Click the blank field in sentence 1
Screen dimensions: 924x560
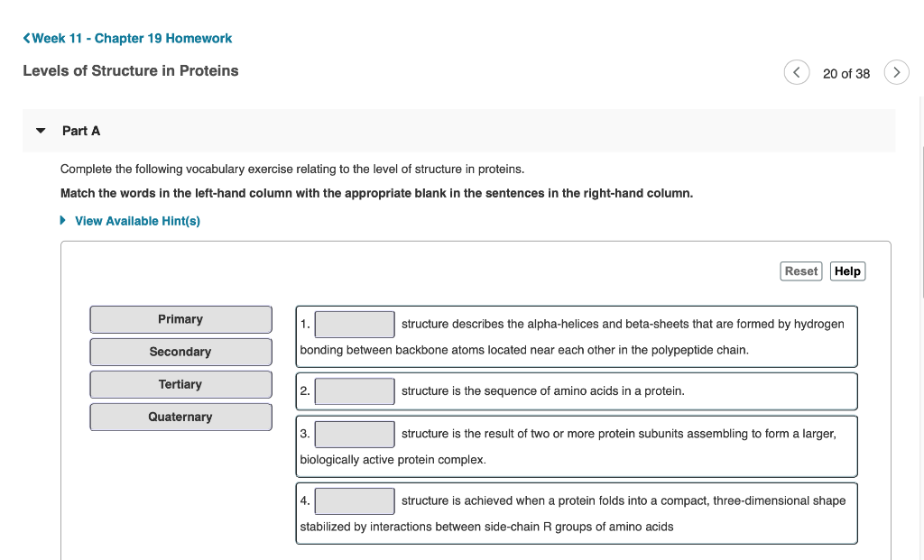[x=354, y=324]
